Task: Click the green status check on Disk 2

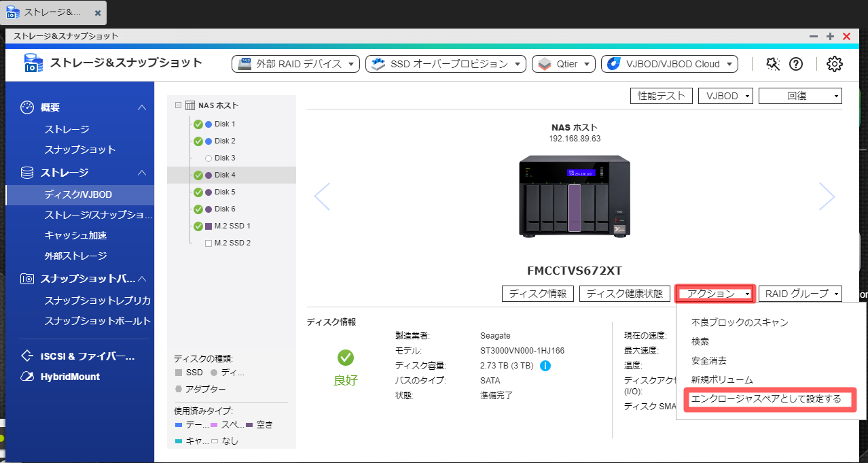Action: click(x=198, y=141)
